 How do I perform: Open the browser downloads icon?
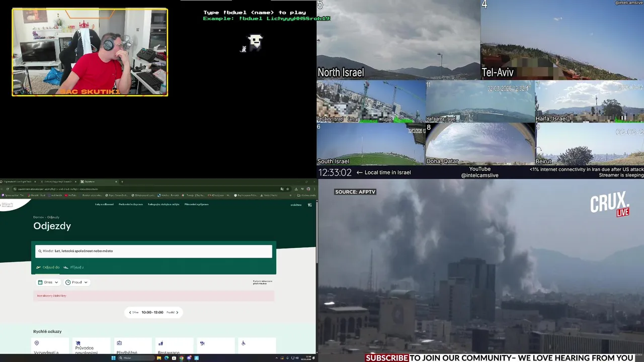click(296, 189)
